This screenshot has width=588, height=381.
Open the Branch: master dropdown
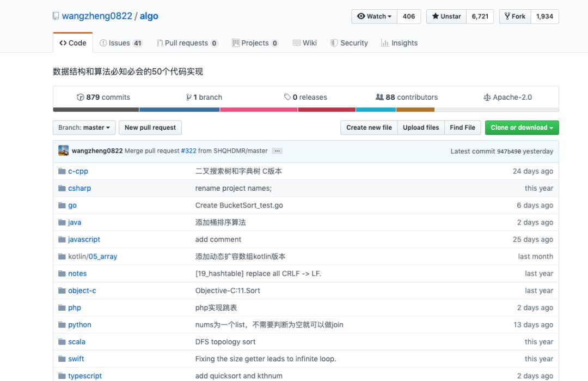tap(84, 128)
